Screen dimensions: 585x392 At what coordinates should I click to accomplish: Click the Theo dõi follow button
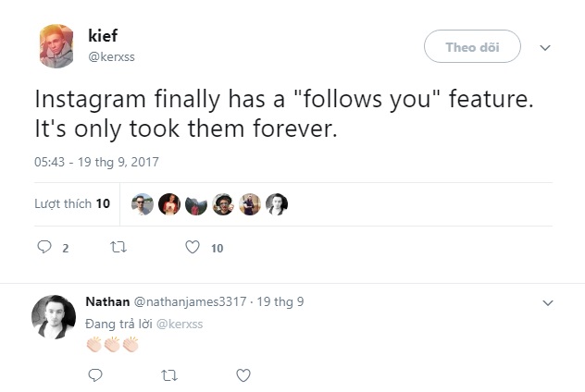tap(472, 46)
